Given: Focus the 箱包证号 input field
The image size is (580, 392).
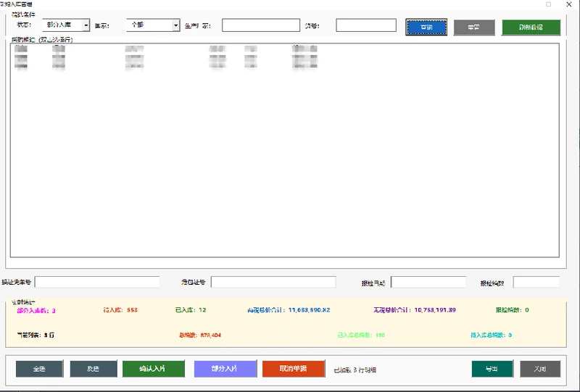Looking at the screenshot, I should tap(273, 282).
